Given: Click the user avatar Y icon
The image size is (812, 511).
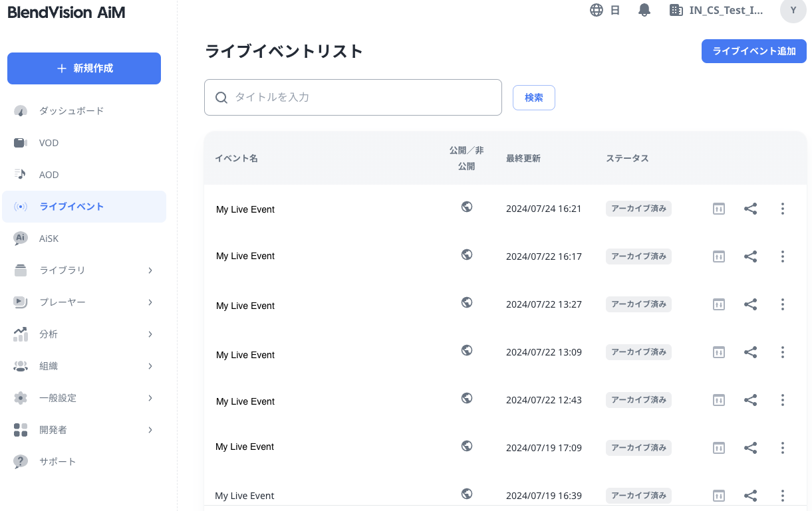Looking at the screenshot, I should (793, 11).
